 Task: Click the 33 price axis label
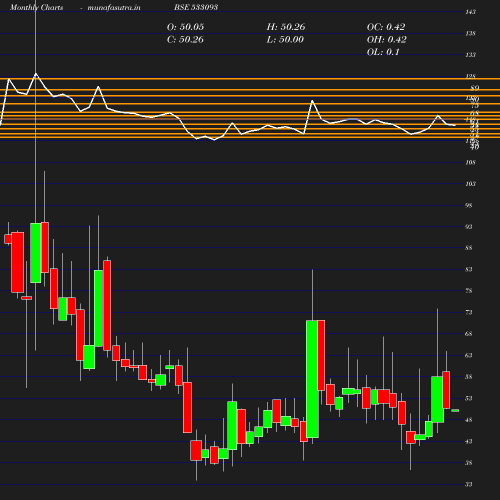point(469,484)
